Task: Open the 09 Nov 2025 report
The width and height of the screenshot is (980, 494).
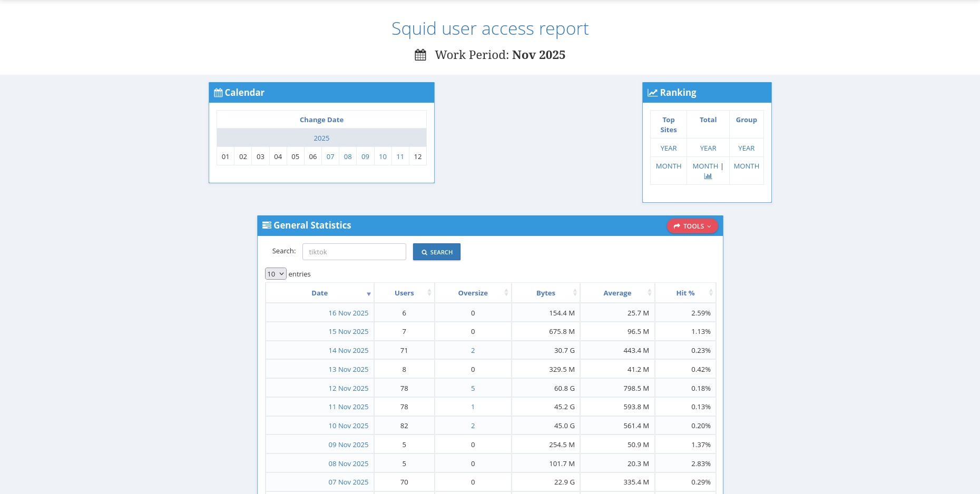Action: click(x=348, y=444)
